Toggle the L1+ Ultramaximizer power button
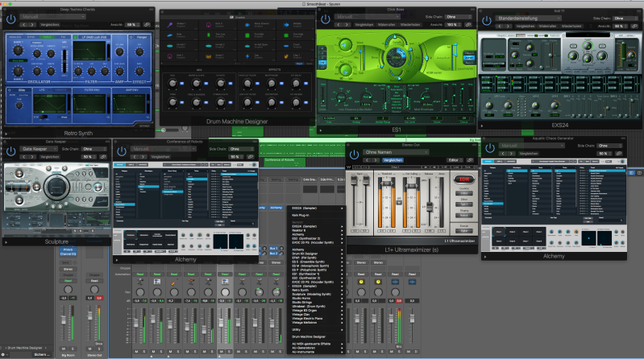The height and width of the screenshot is (359, 644). point(354,155)
